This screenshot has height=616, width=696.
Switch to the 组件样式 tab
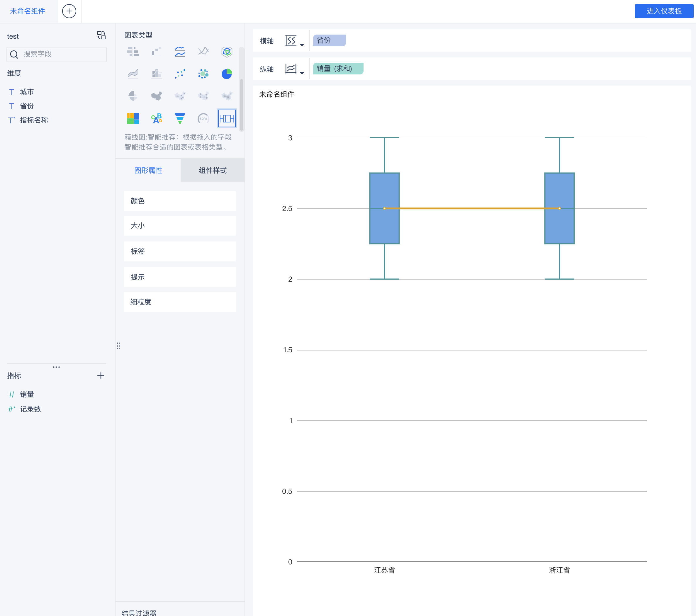coord(213,171)
